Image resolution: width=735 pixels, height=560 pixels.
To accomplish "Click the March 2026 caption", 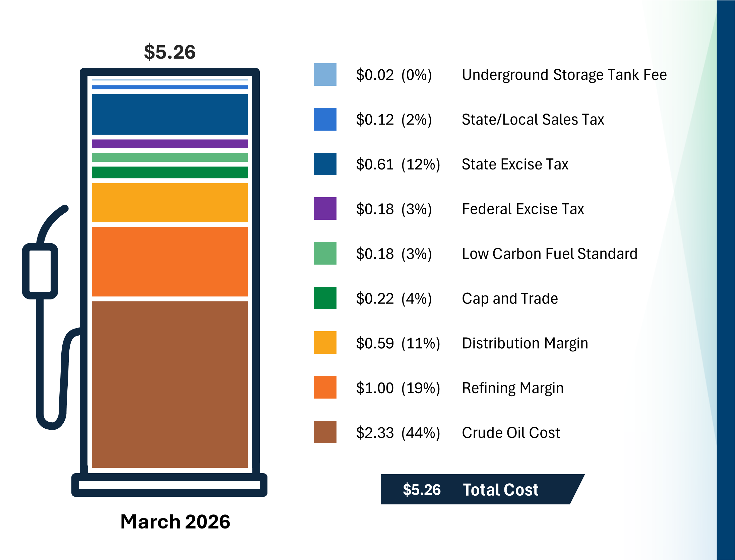I will pyautogui.click(x=175, y=521).
